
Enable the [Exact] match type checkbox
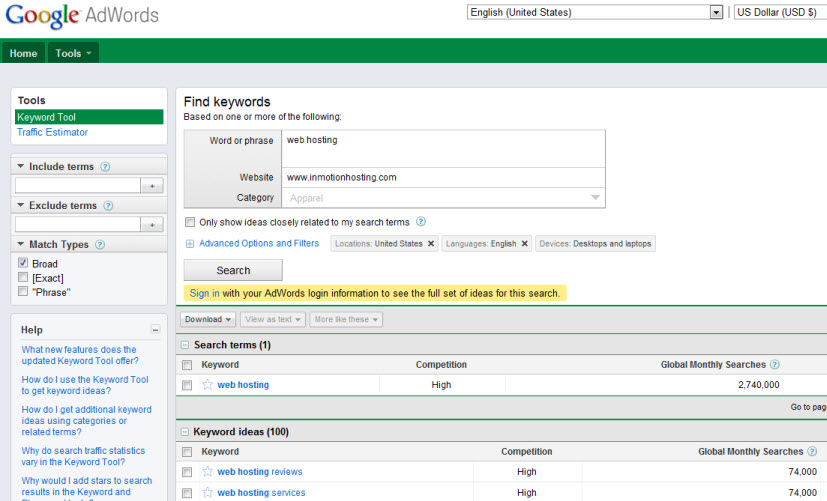(23, 277)
